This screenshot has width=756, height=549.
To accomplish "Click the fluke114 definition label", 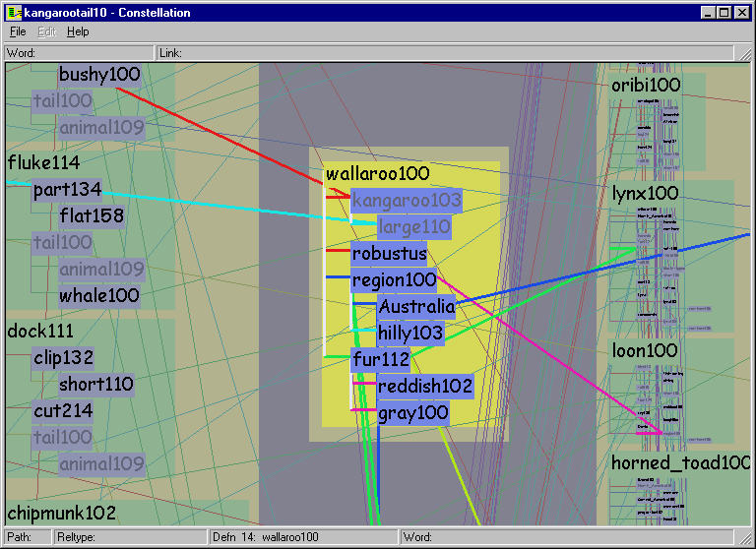I will 44,162.
